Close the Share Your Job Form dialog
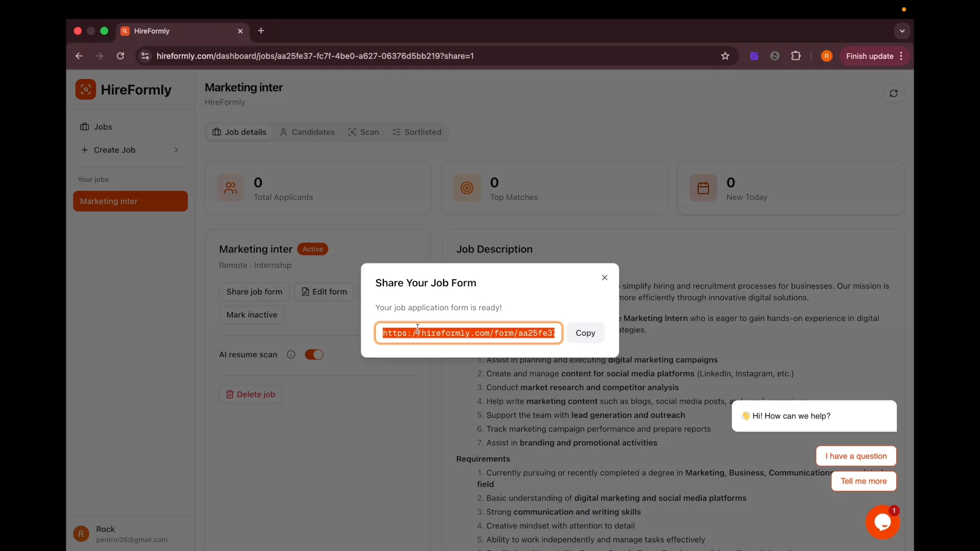The width and height of the screenshot is (980, 551). (x=604, y=278)
